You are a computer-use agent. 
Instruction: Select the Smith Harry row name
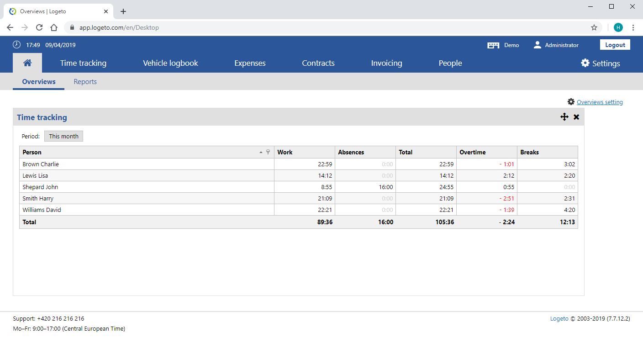coord(38,198)
